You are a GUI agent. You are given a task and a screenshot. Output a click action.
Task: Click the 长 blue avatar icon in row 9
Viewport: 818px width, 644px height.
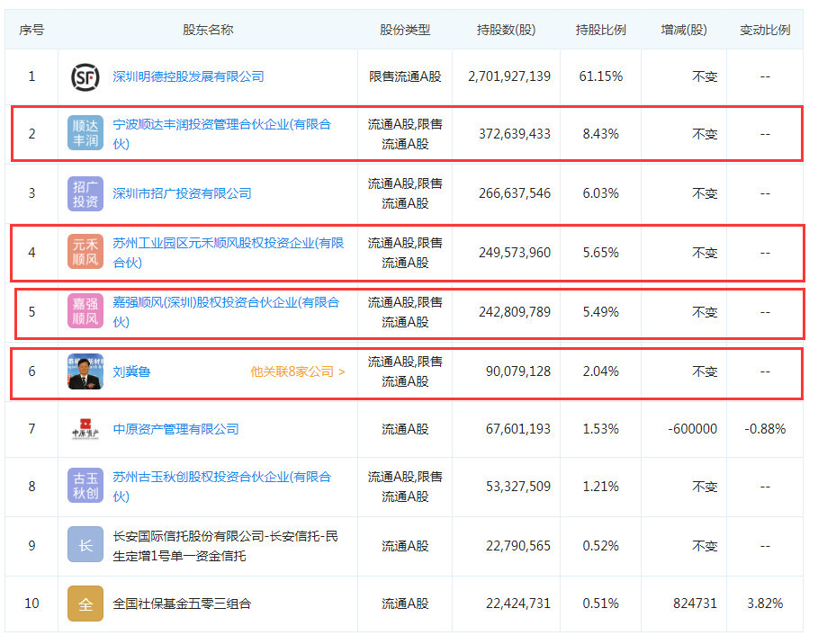pos(85,544)
